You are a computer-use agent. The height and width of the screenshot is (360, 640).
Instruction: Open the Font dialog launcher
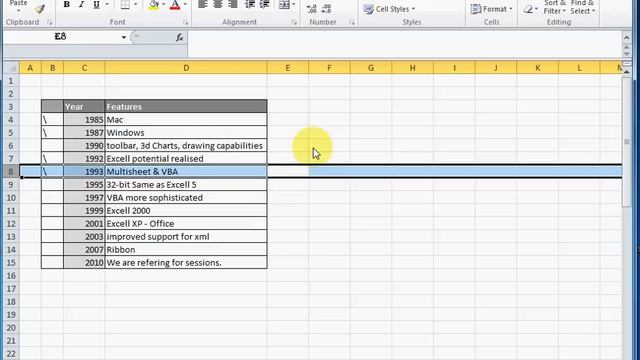186,22
